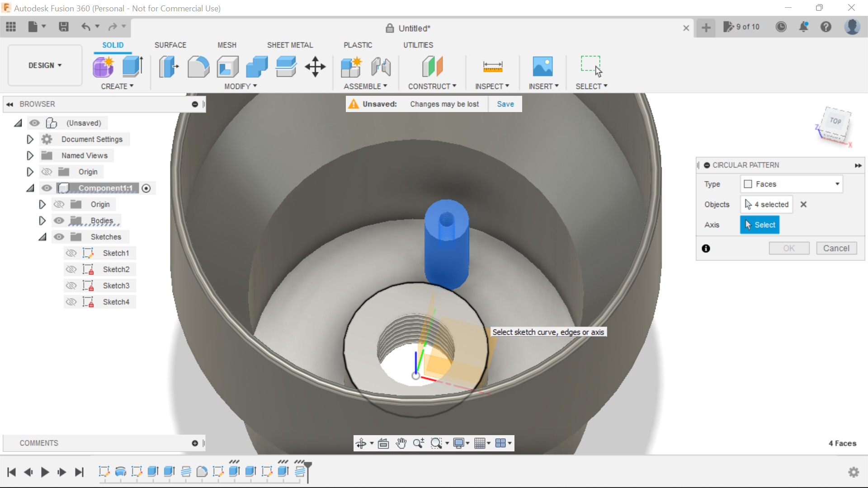This screenshot has height=488, width=868.
Task: Open the Type Faces dropdown
Action: click(791, 184)
